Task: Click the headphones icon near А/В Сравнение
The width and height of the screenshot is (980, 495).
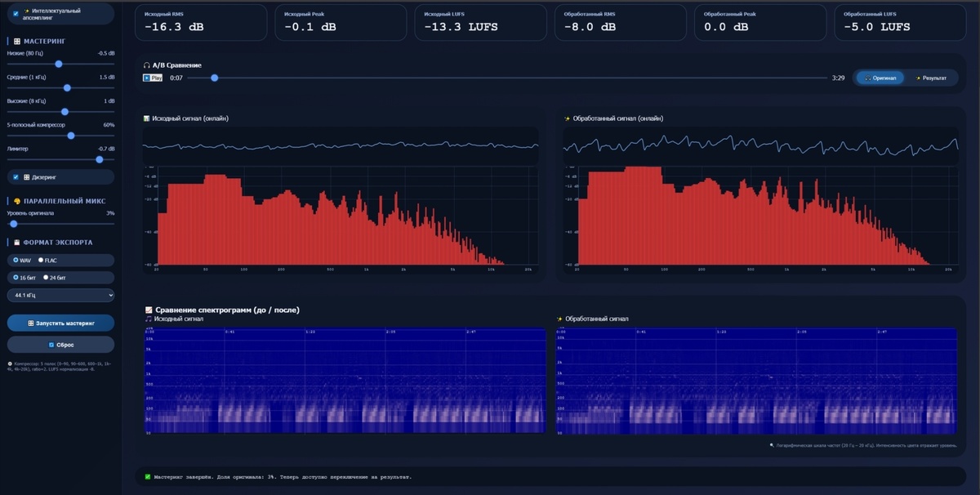Action: click(x=146, y=65)
